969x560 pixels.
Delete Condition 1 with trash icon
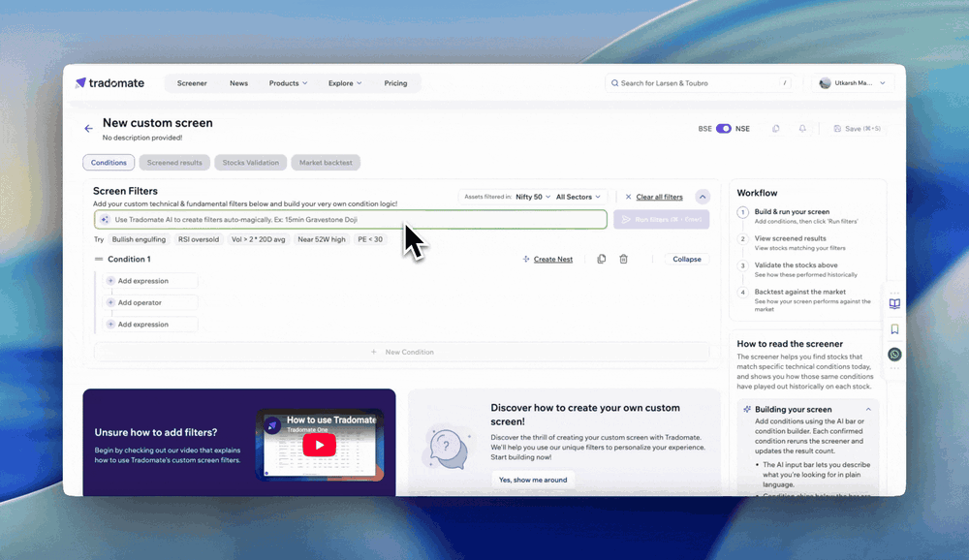click(x=623, y=259)
